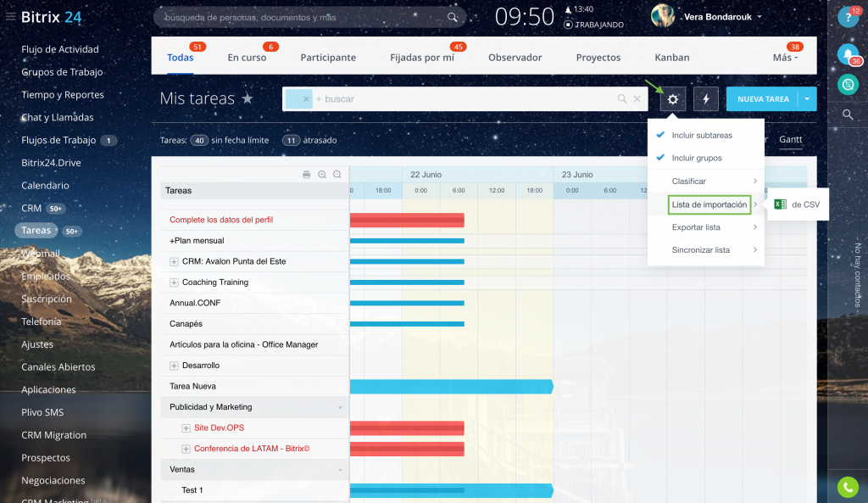
Task: Click the Tarea Nueva Gantt bar
Action: pos(452,387)
